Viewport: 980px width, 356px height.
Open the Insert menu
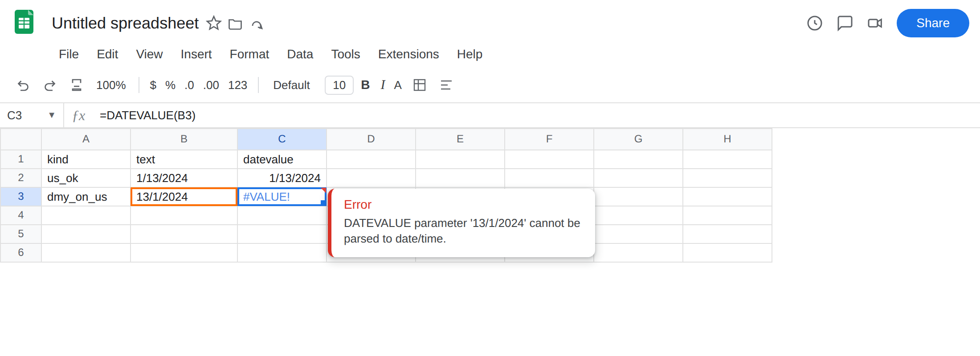click(196, 54)
